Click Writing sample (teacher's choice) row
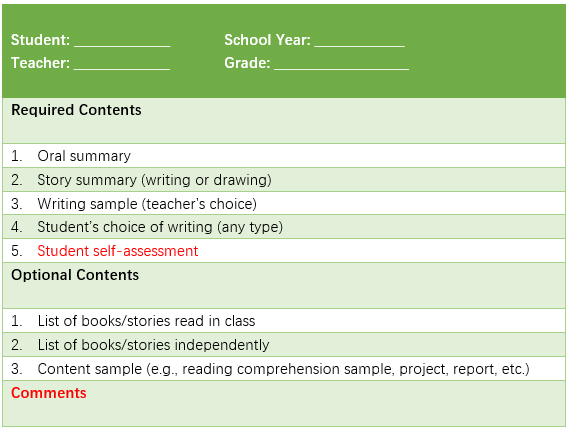 pos(284,204)
